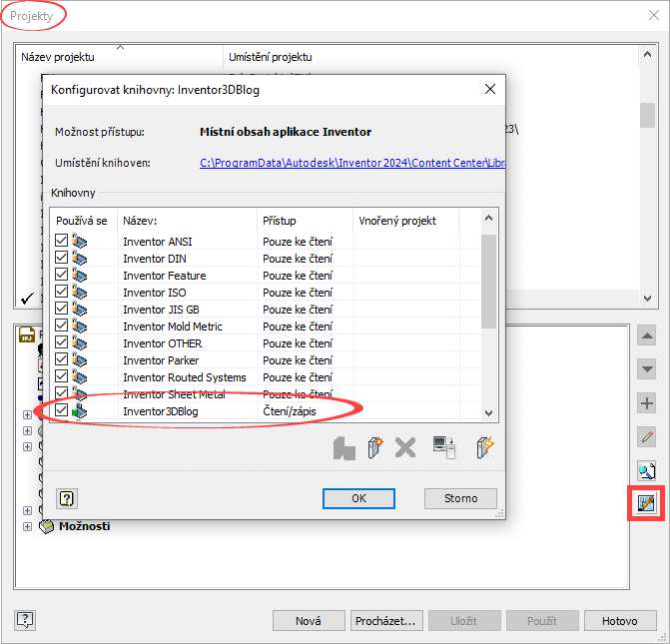Click the library list scroll up arrow
The height and width of the screenshot is (644, 670).
pyautogui.click(x=489, y=218)
